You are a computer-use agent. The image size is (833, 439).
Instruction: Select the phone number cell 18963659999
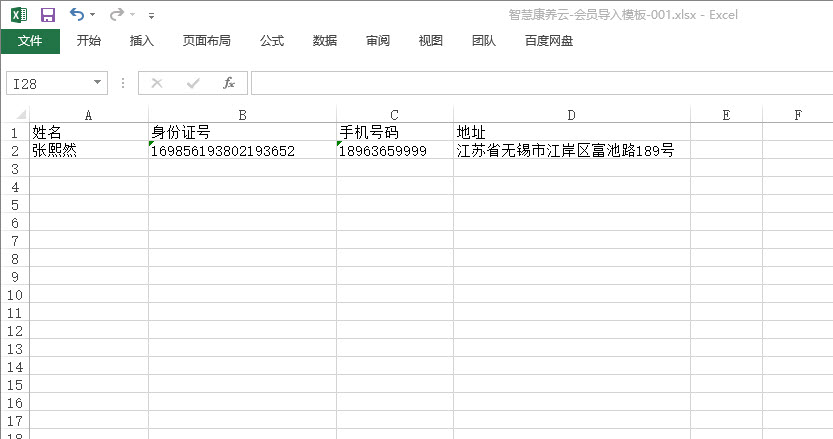394,151
